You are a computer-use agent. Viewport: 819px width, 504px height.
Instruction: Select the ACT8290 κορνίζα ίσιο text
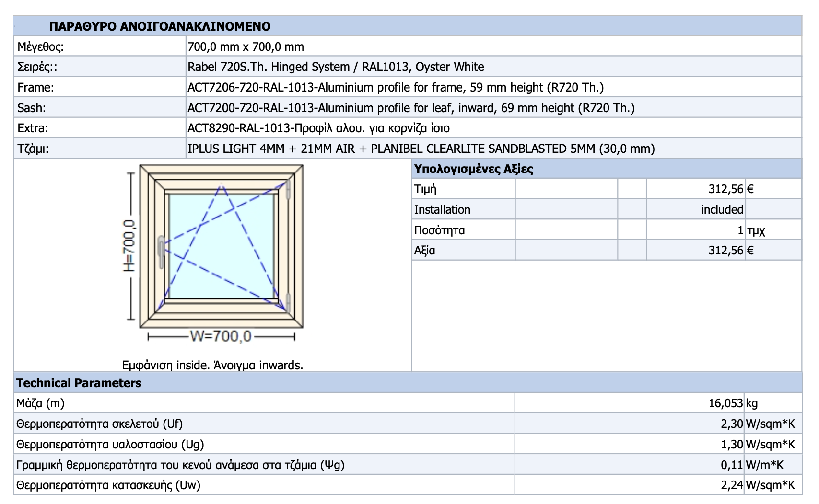coord(318,128)
